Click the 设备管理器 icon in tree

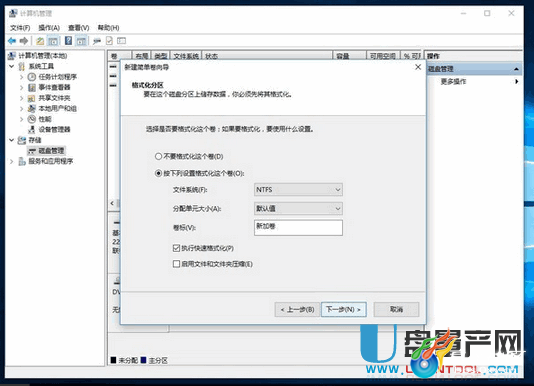click(x=32, y=129)
